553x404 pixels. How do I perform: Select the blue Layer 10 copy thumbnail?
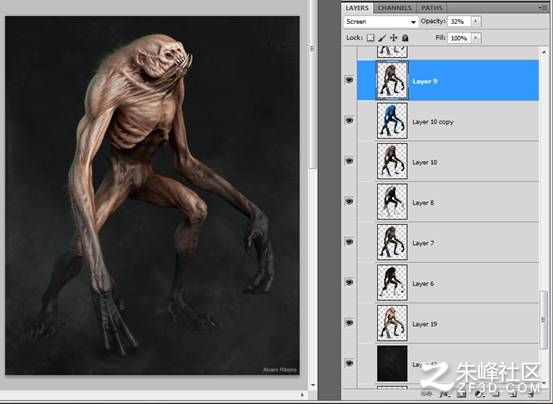[392, 121]
